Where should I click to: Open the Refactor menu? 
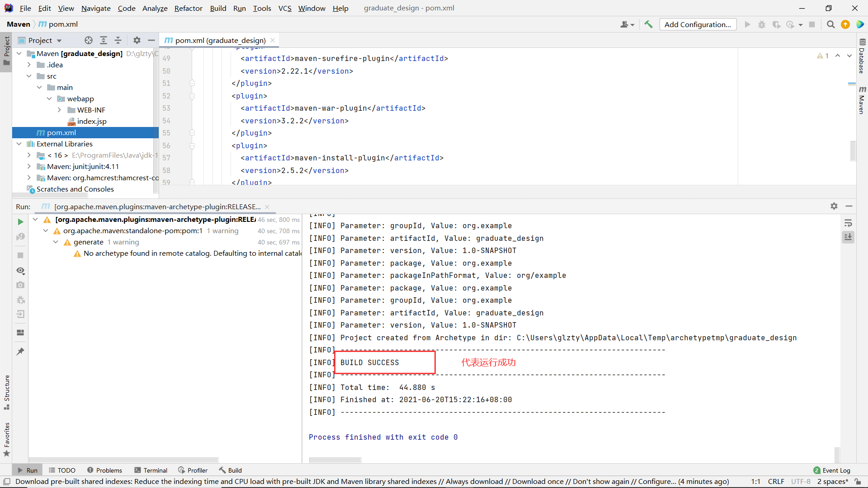tap(188, 8)
